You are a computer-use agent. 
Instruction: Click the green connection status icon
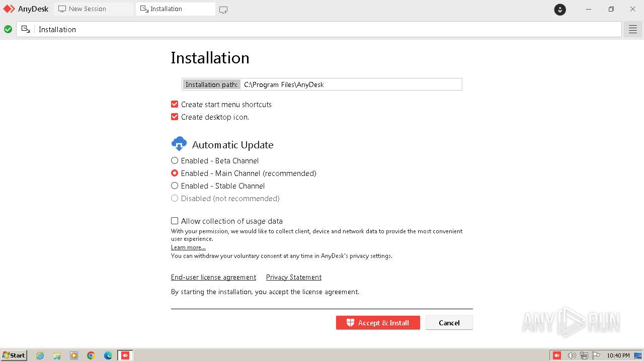pos(8,29)
